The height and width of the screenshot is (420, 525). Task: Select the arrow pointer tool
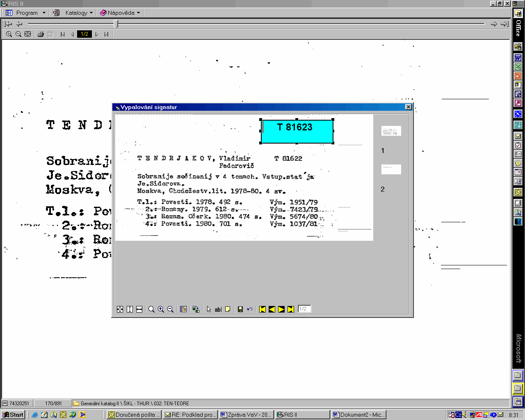click(209, 309)
